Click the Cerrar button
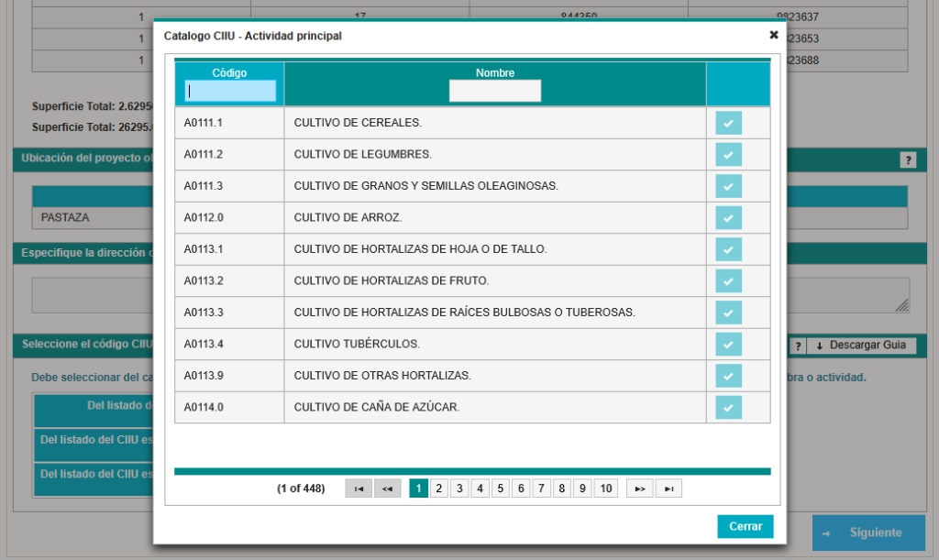This screenshot has height=560, width=939. click(x=745, y=527)
